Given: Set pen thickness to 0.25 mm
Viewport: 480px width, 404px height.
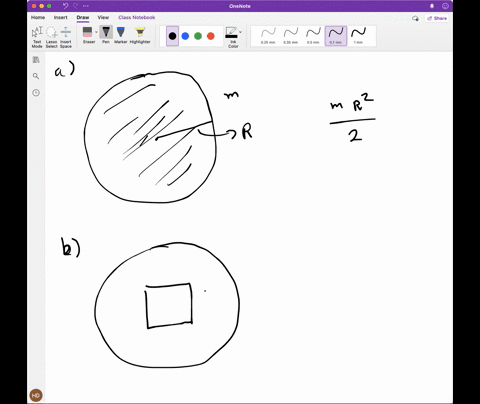Looking at the screenshot, I should pos(268,36).
